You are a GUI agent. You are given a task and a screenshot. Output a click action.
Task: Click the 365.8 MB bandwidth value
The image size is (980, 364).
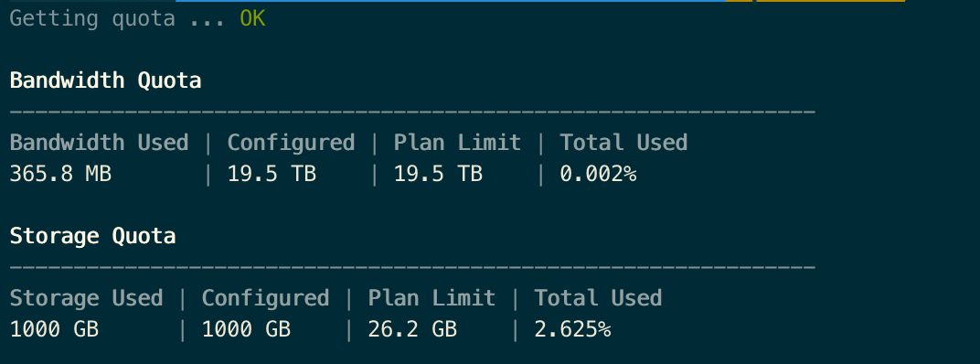pyautogui.click(x=60, y=174)
